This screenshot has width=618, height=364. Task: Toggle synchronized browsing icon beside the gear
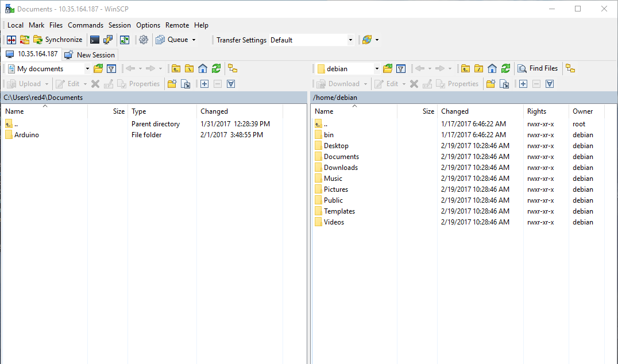(125, 40)
